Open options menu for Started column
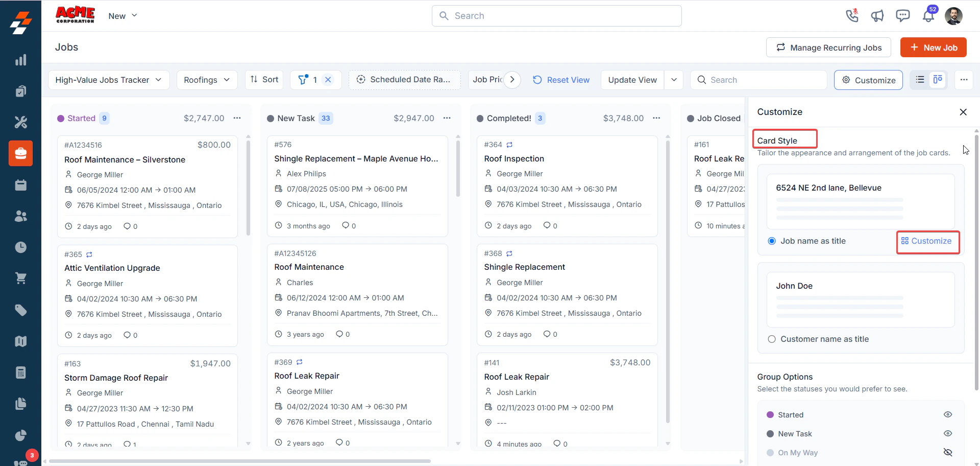 (237, 118)
